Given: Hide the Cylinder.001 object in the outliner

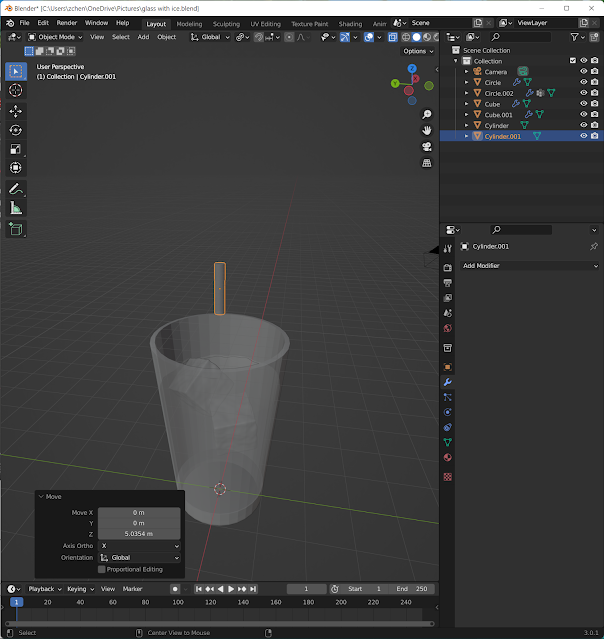Looking at the screenshot, I should (x=583, y=136).
